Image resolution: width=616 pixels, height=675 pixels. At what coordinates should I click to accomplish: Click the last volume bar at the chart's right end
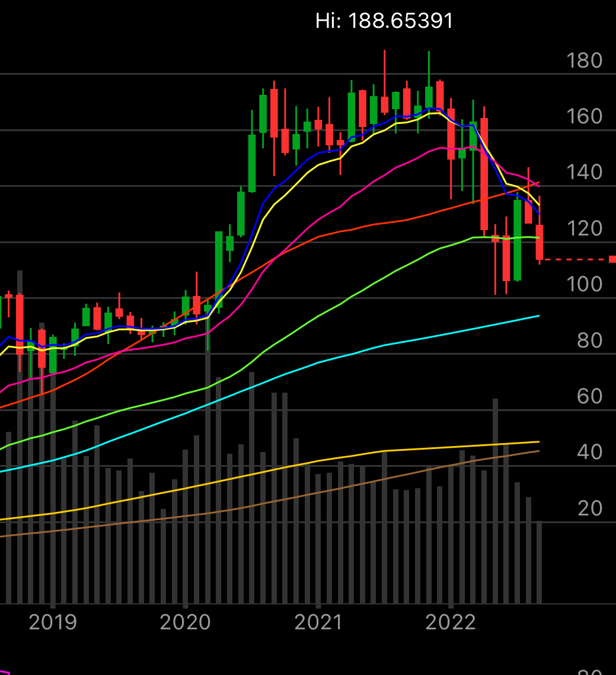pyautogui.click(x=539, y=562)
